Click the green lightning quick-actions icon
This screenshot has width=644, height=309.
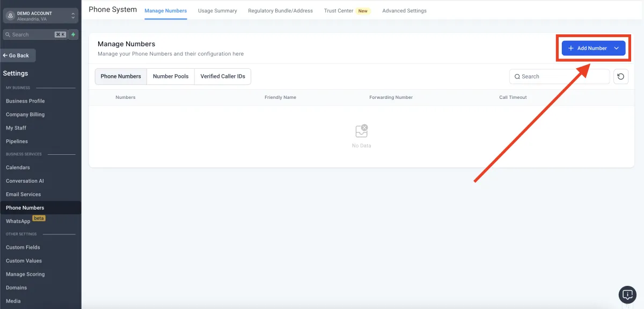tap(74, 34)
